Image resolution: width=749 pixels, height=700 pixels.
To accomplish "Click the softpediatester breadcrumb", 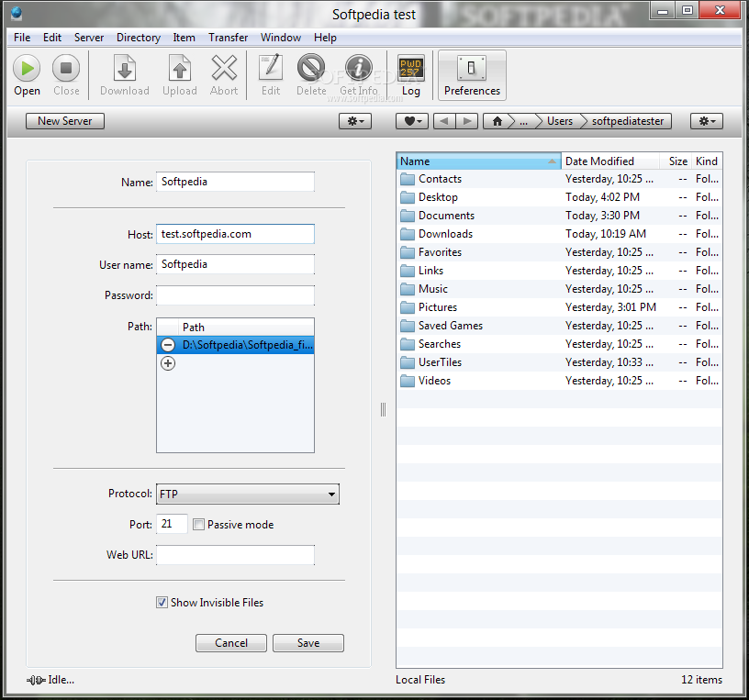I will click(628, 121).
